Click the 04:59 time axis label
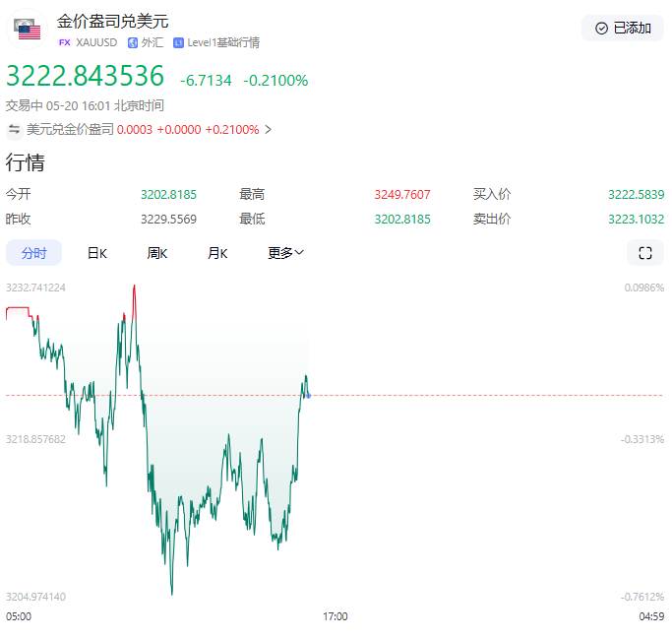 [651, 616]
